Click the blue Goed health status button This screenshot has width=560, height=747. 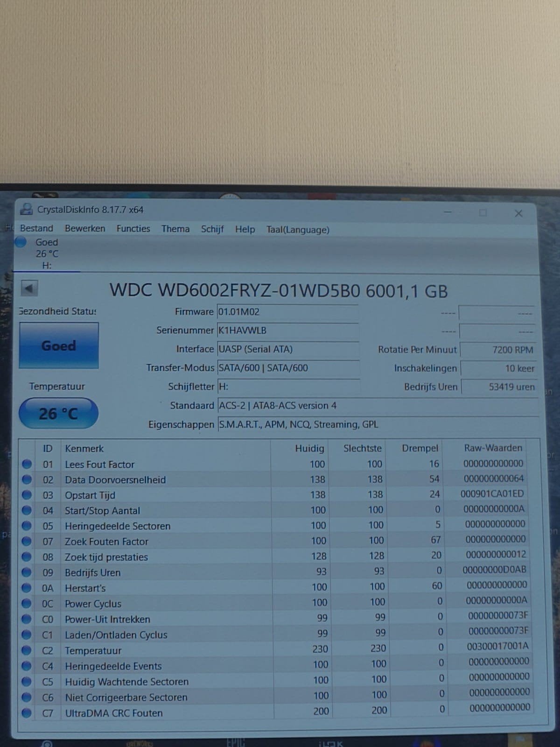point(59,345)
